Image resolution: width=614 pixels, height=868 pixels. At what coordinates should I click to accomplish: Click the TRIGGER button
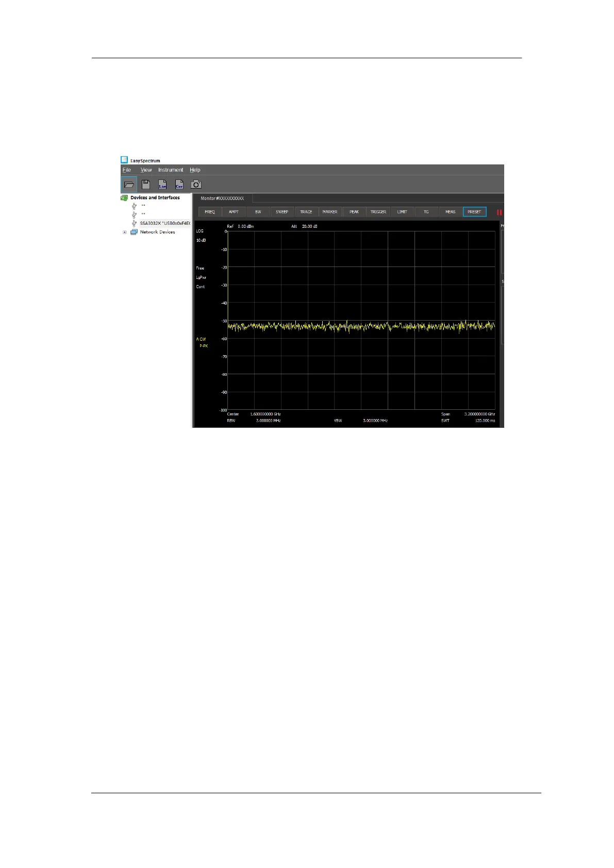pyautogui.click(x=378, y=212)
